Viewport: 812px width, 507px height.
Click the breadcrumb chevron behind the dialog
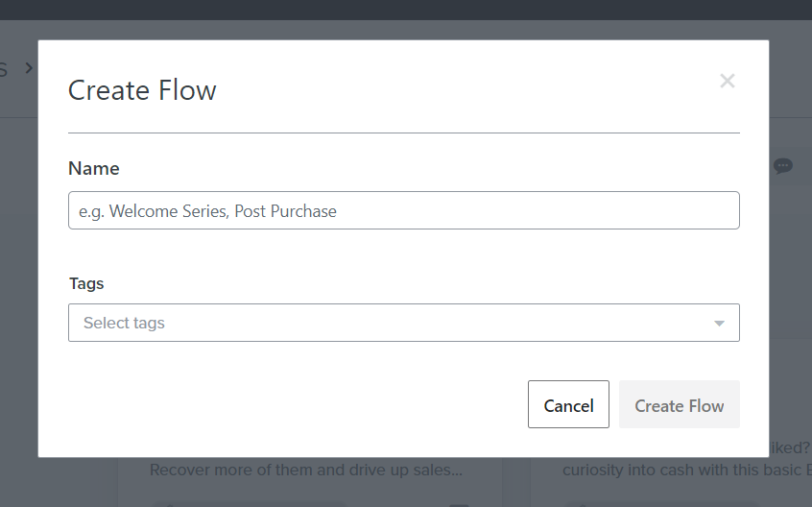29,68
